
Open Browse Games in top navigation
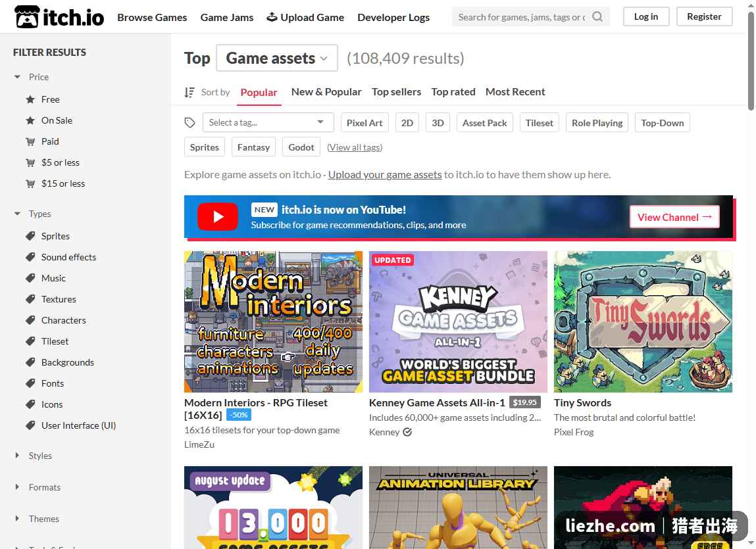click(152, 17)
